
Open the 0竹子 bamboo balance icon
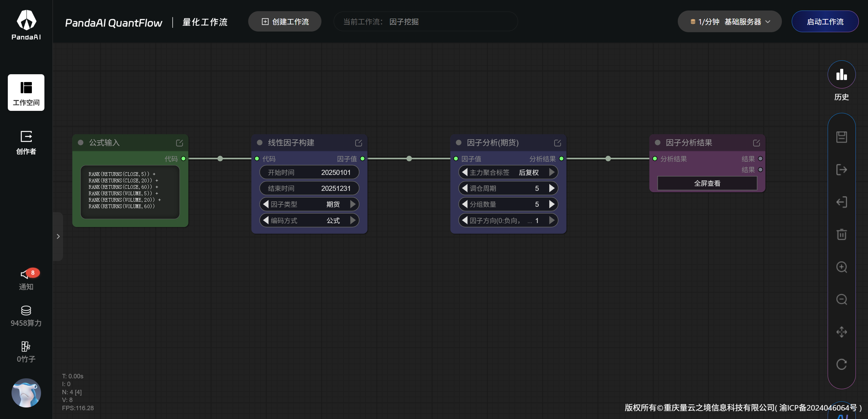(26, 352)
